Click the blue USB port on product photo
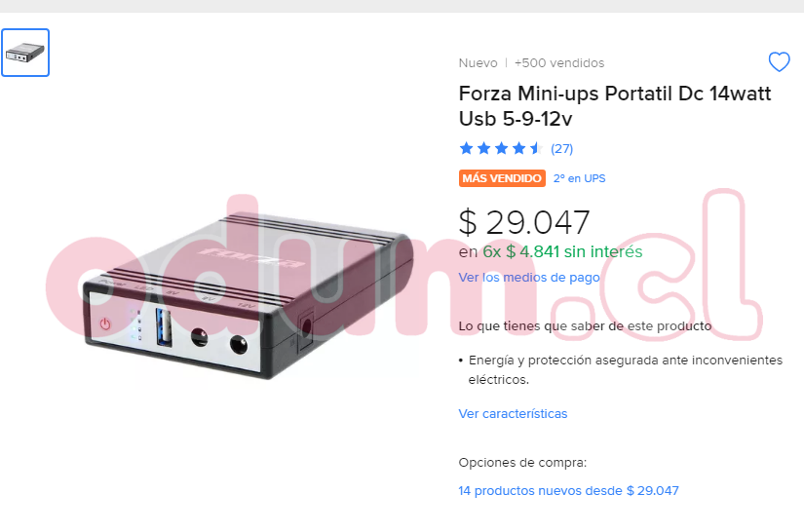Screen dimensions: 804x532 [164, 327]
